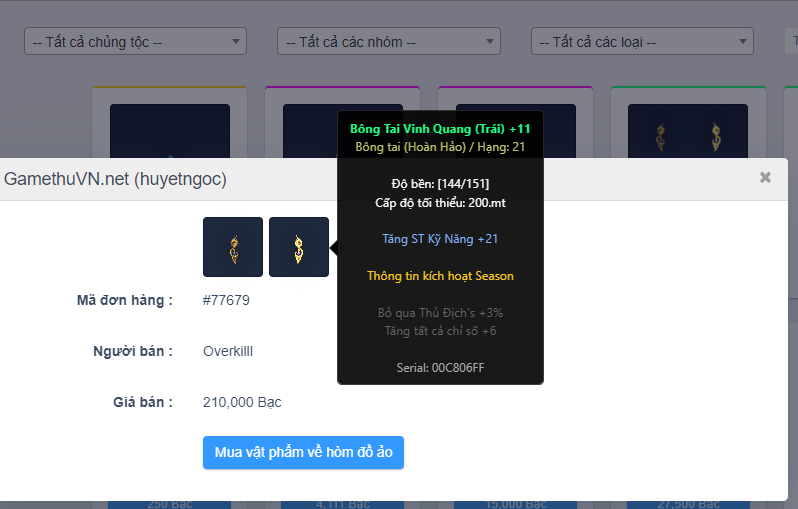
Task: Open the 'Tất cả các loại' dropdown
Action: pyautogui.click(x=641, y=42)
